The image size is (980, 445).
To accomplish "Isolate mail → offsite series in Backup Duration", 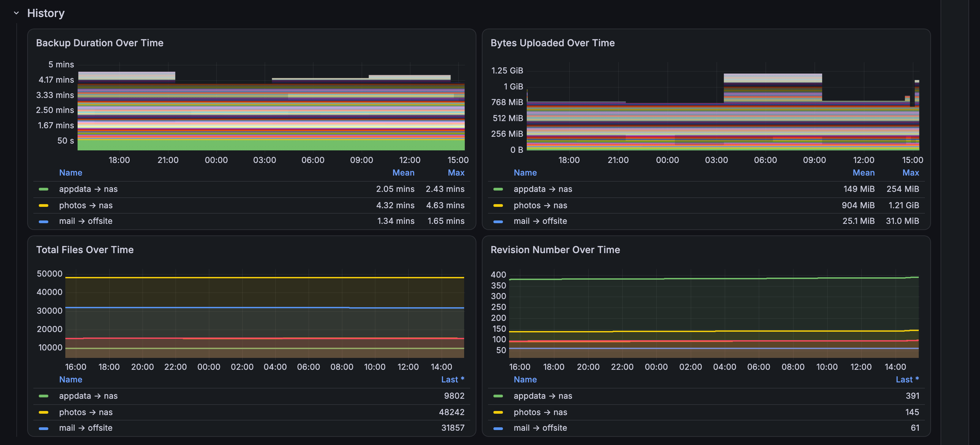I will [x=86, y=221].
